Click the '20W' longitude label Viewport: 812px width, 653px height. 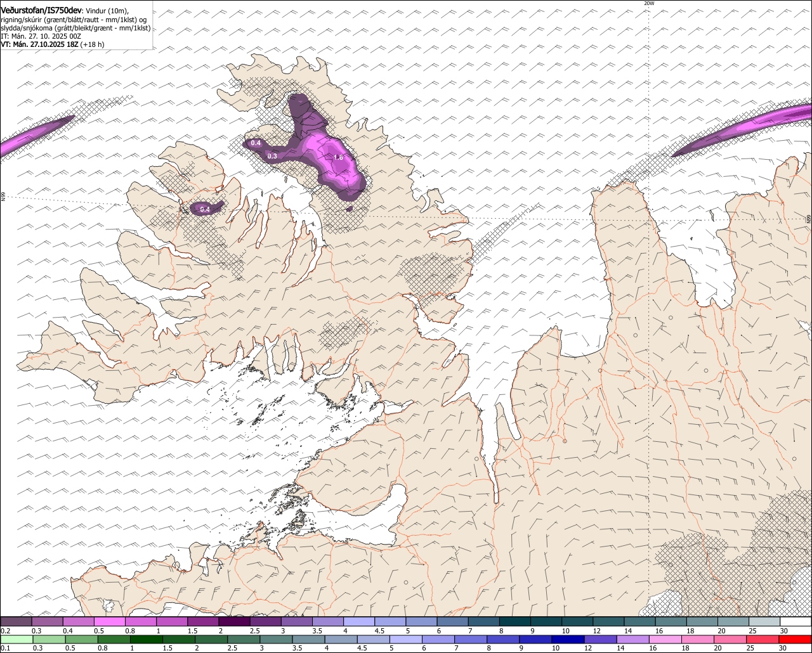click(x=648, y=3)
